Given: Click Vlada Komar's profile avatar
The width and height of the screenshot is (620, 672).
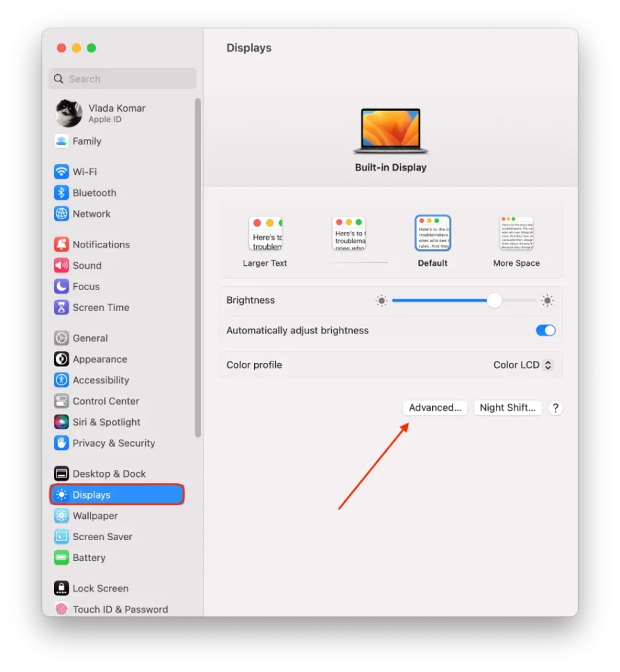Looking at the screenshot, I should pyautogui.click(x=68, y=113).
